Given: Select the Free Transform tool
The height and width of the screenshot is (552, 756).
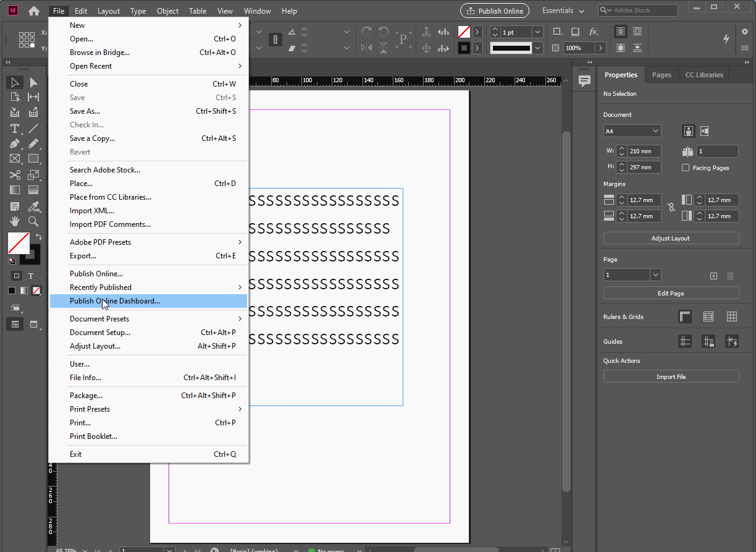Looking at the screenshot, I should tap(33, 175).
